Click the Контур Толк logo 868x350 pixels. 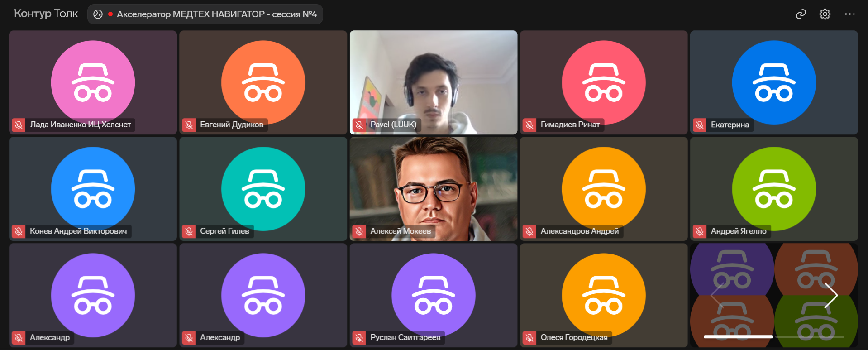click(x=46, y=14)
